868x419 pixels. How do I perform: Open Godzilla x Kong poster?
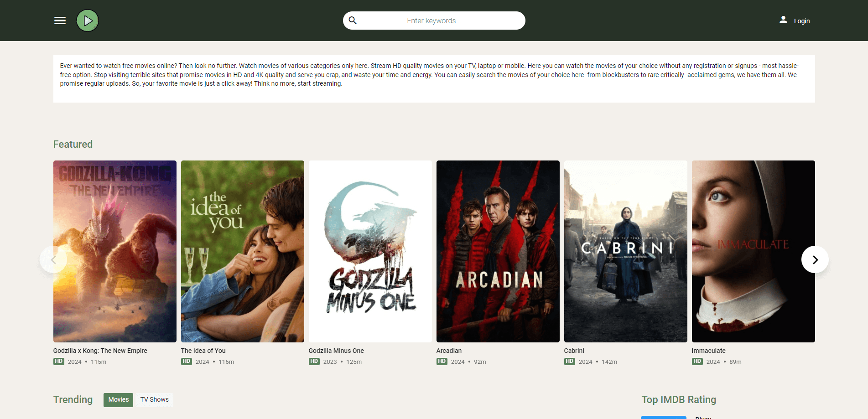click(115, 251)
